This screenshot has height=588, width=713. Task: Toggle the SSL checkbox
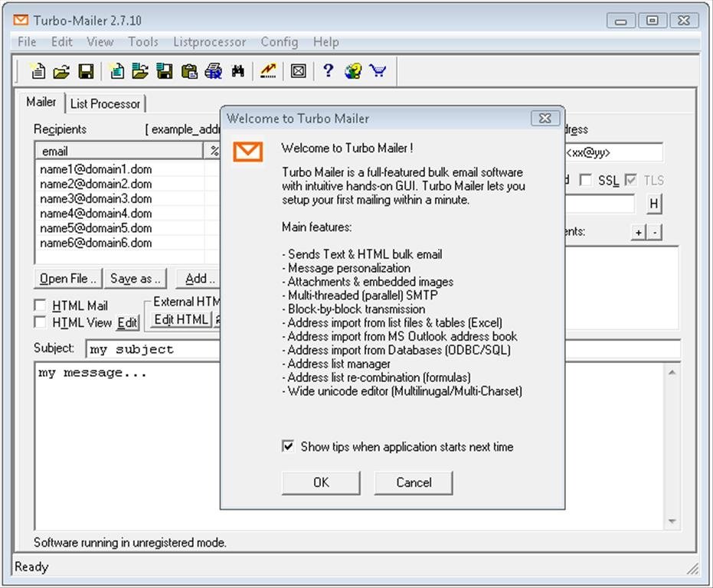point(586,180)
